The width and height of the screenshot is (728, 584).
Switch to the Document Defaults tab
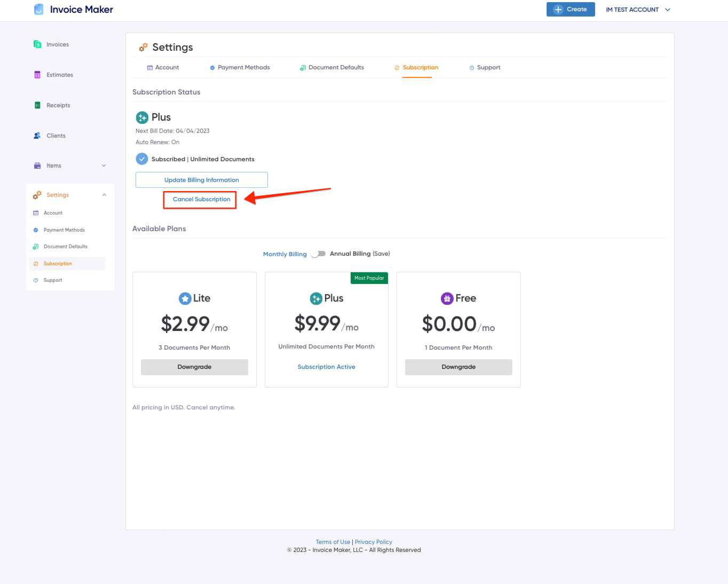click(x=332, y=68)
